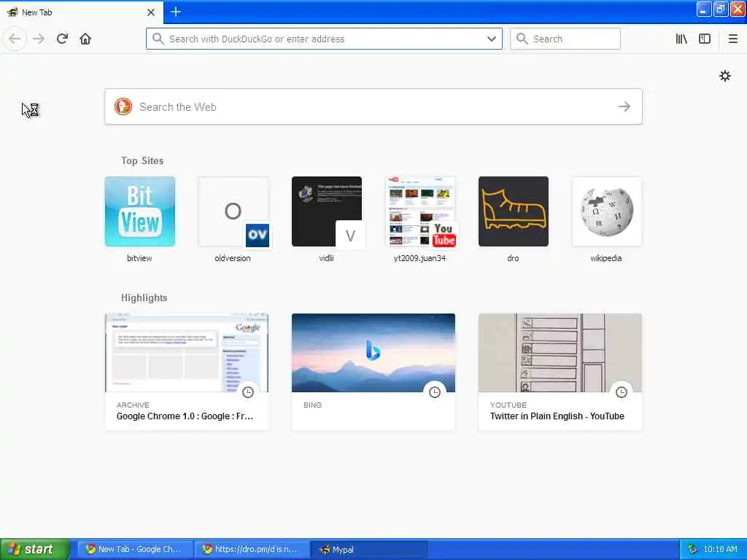Click magnifier icon in toolbar Search box
Screen dimensions: 747x560
point(522,39)
